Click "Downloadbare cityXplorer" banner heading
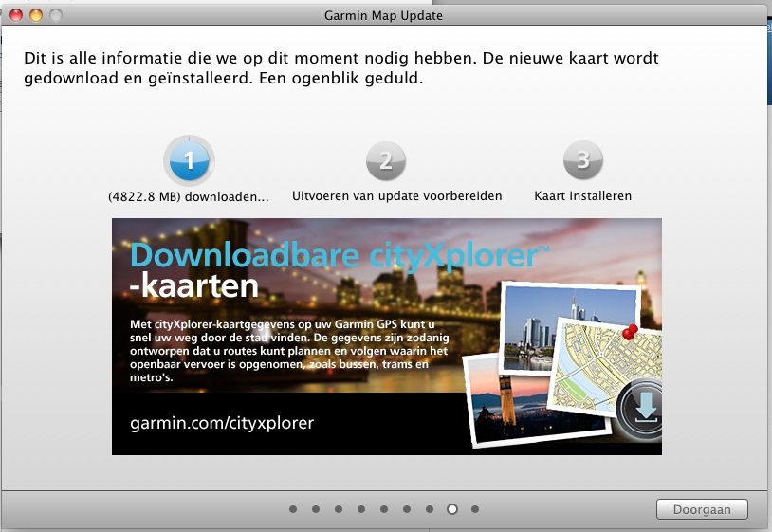Screen dimensions: 772x532 tap(340, 255)
